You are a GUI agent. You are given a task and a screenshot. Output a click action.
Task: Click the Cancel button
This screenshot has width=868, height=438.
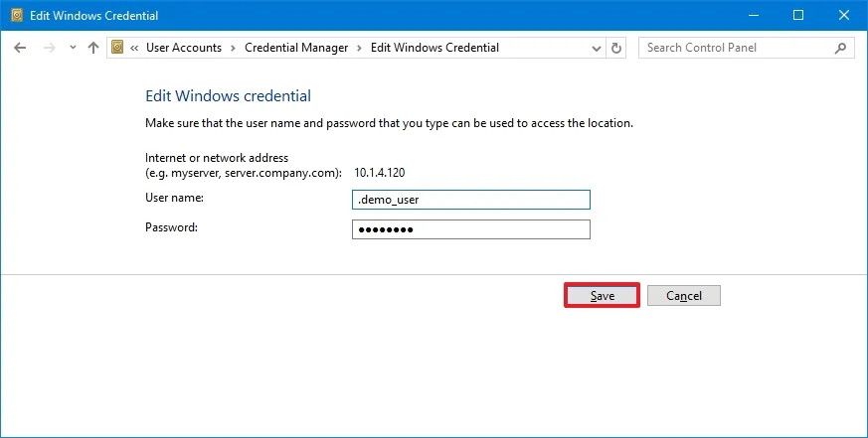tap(684, 295)
